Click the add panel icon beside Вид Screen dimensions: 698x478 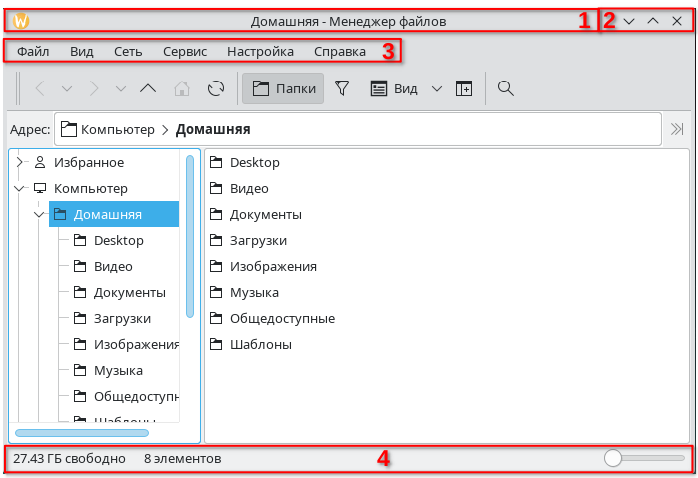click(464, 89)
